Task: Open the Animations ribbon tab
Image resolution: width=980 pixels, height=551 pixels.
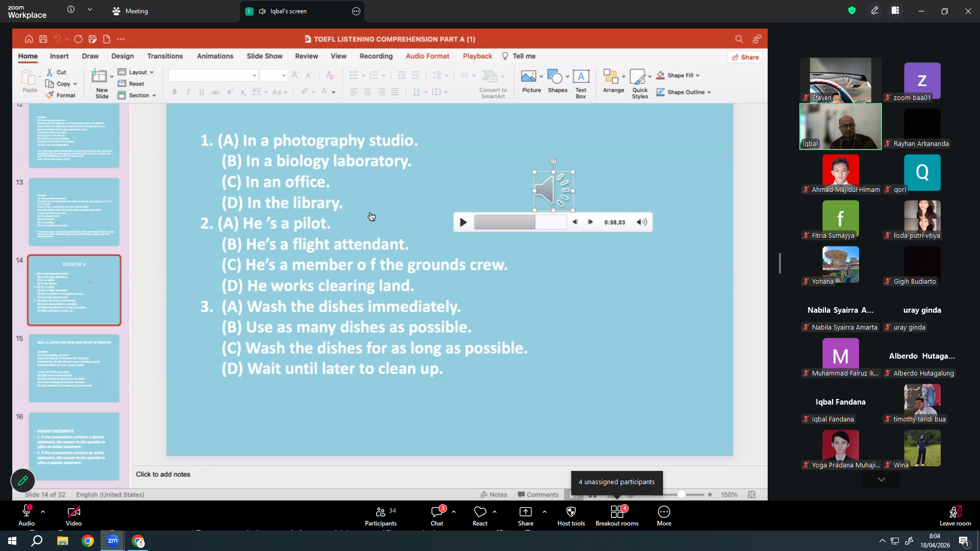Action: click(215, 56)
